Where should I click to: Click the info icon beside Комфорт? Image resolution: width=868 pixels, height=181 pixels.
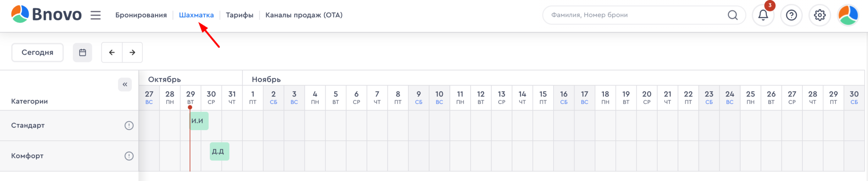(x=129, y=156)
